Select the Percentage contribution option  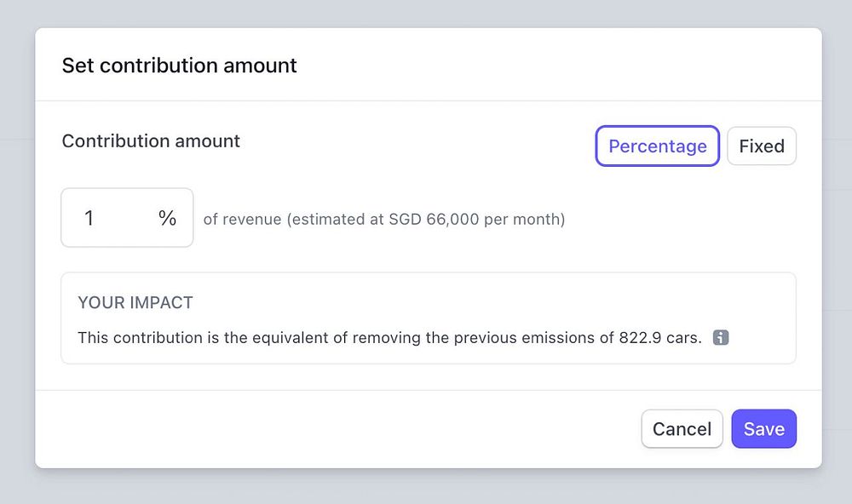657,146
